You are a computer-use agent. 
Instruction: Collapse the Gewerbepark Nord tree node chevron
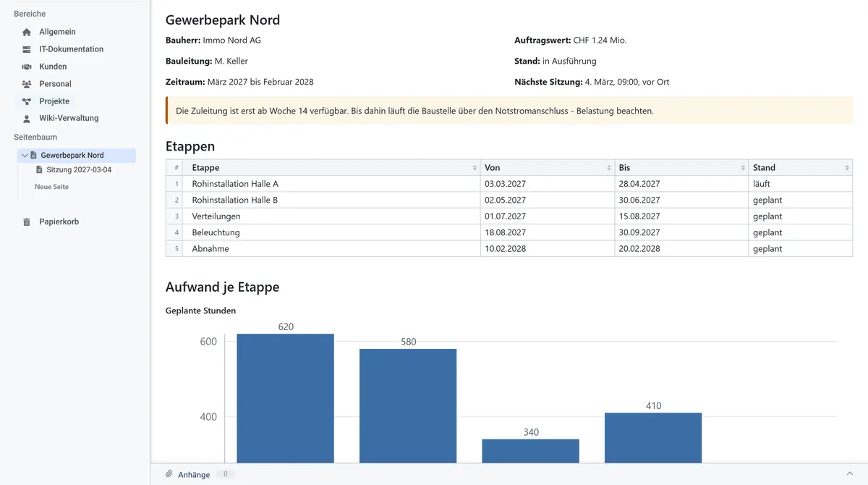tap(25, 156)
